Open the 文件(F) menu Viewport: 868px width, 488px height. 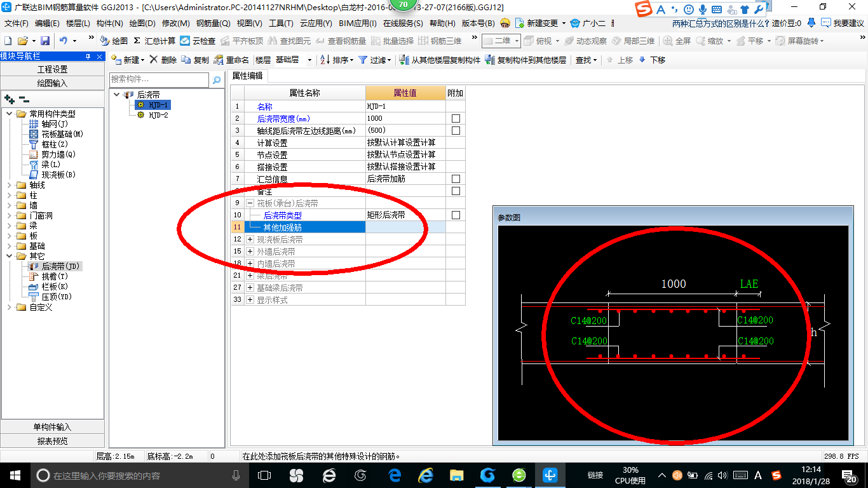pyautogui.click(x=17, y=23)
